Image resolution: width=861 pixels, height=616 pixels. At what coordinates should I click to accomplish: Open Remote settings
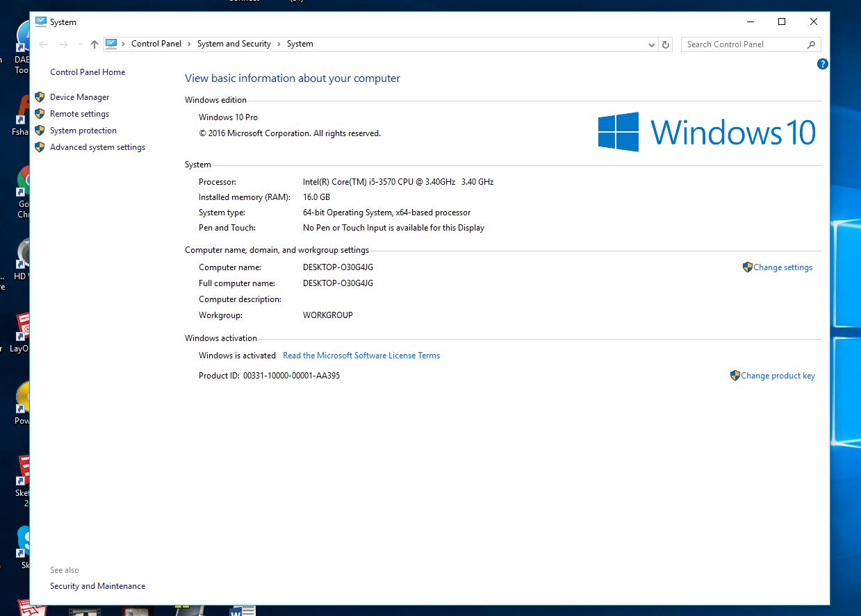[x=79, y=114]
